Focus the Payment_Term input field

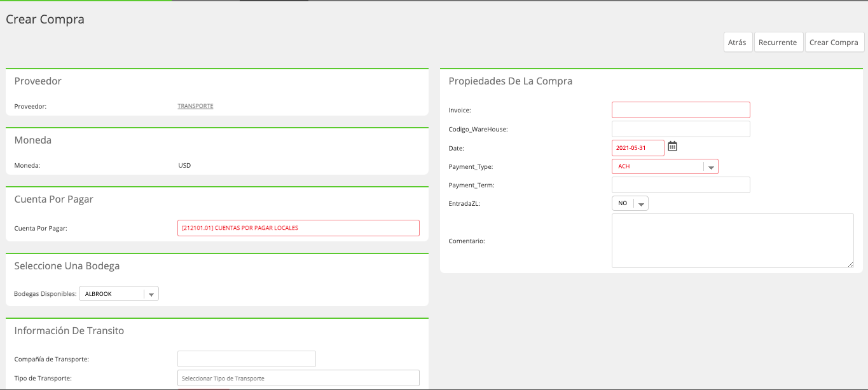point(681,185)
